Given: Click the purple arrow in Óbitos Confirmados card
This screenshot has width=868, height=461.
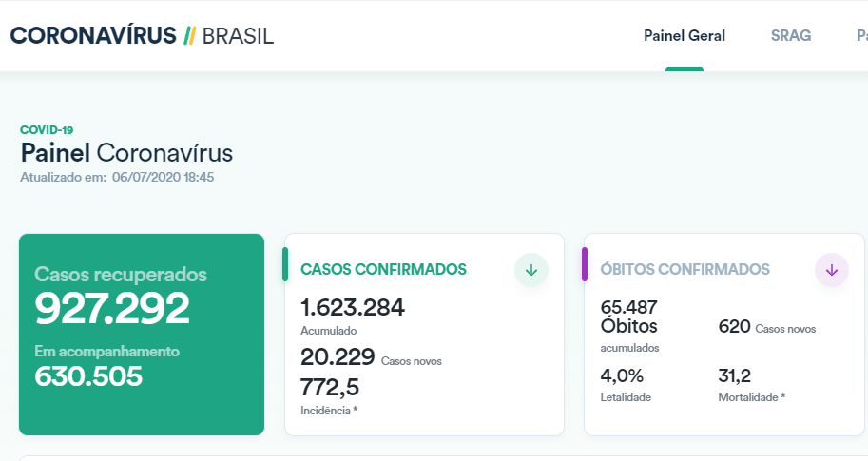Looking at the screenshot, I should point(832,270).
